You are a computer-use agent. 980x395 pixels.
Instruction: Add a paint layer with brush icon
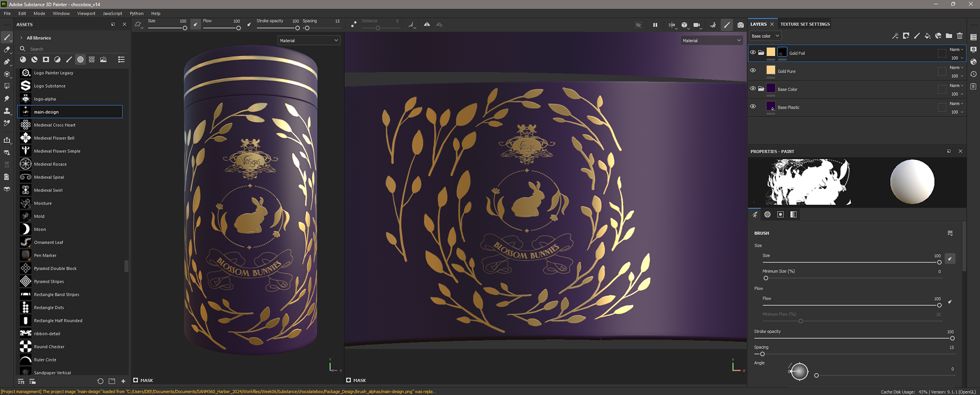[x=917, y=36]
